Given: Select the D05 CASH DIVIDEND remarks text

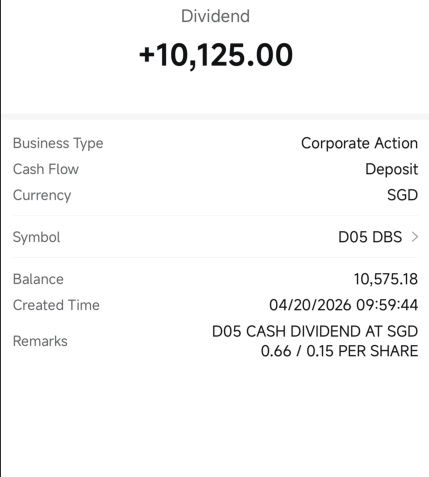Looking at the screenshot, I should pyautogui.click(x=315, y=341).
